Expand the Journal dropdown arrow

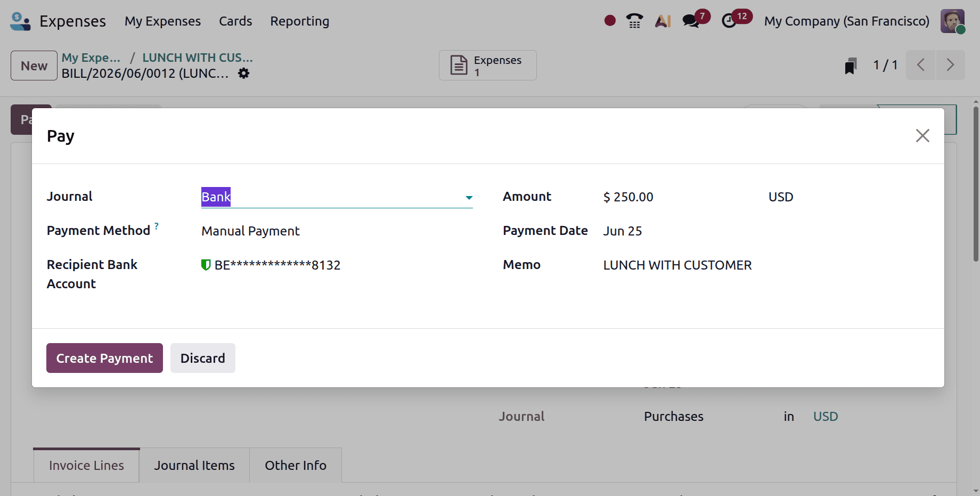point(469,198)
